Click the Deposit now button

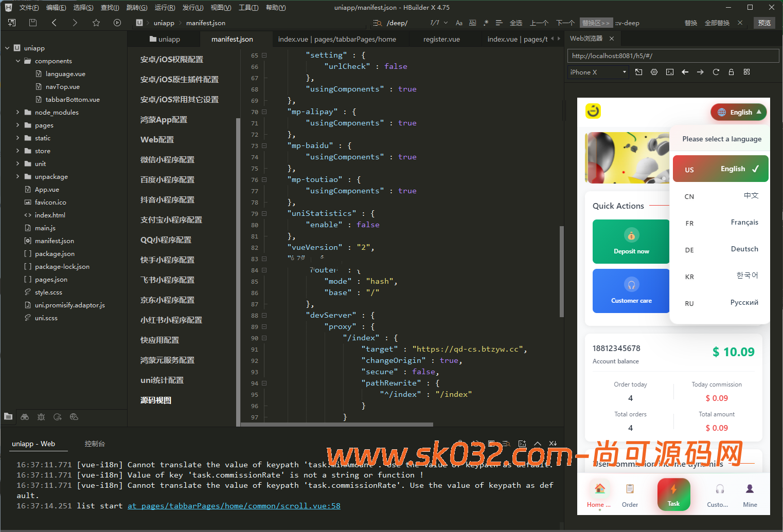631,242
